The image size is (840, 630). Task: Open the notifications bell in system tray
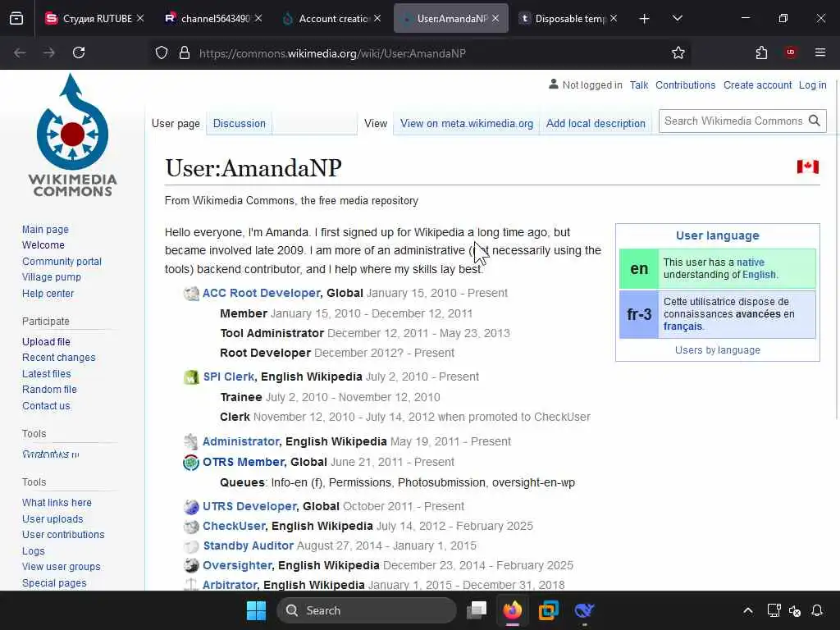(x=817, y=610)
